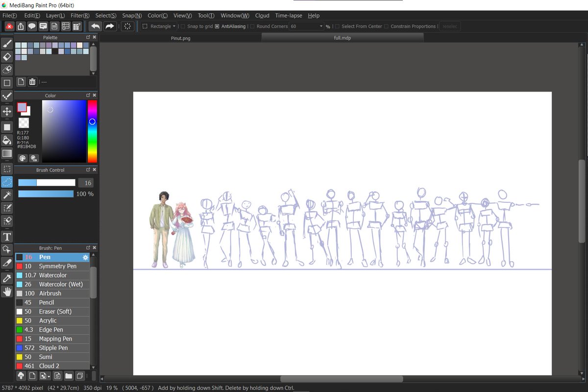Select the Select Eraser tool

(7, 221)
